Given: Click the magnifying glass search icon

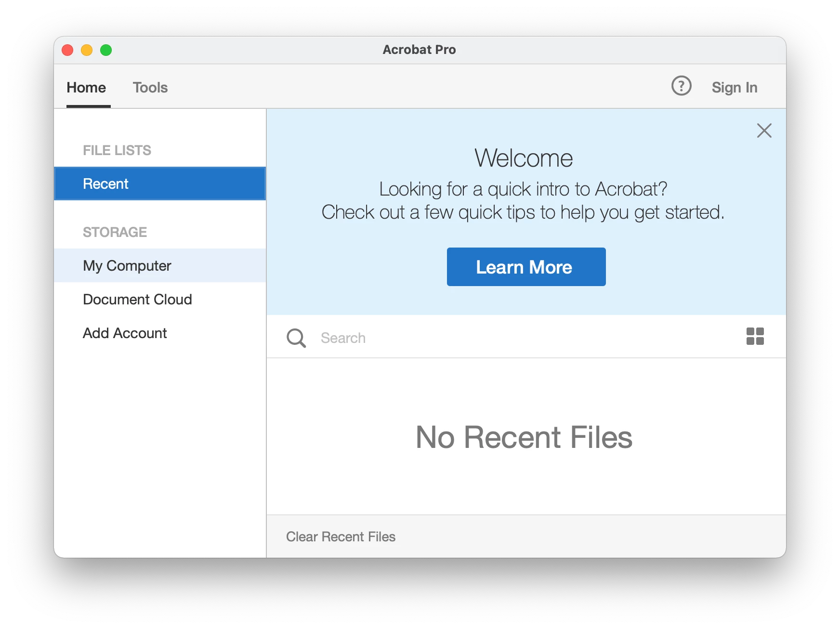Looking at the screenshot, I should (x=296, y=338).
